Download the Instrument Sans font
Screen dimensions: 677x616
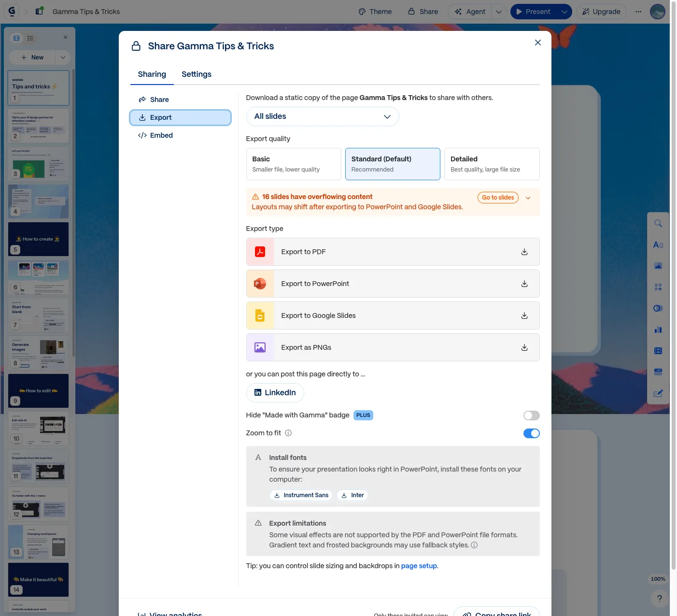301,495
